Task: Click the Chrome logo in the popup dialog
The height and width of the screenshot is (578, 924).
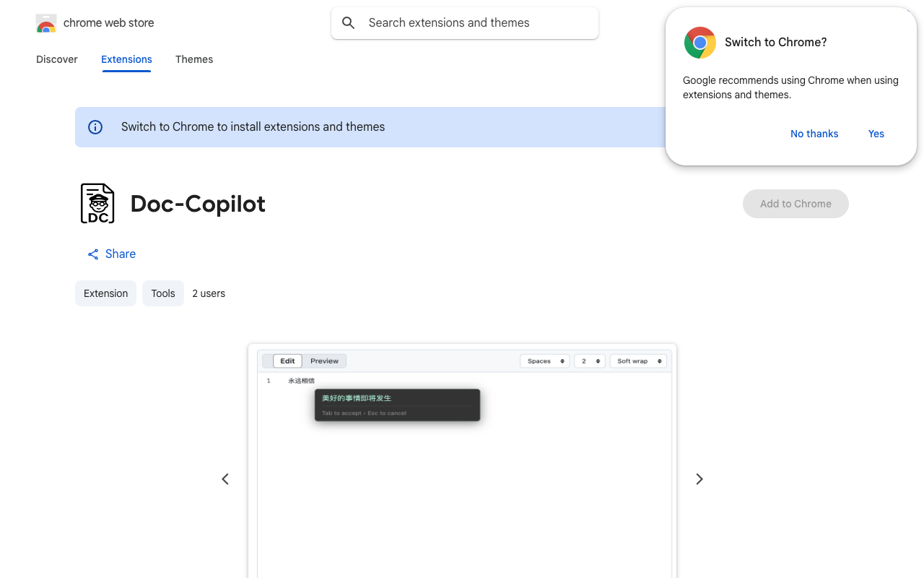Action: tap(699, 43)
